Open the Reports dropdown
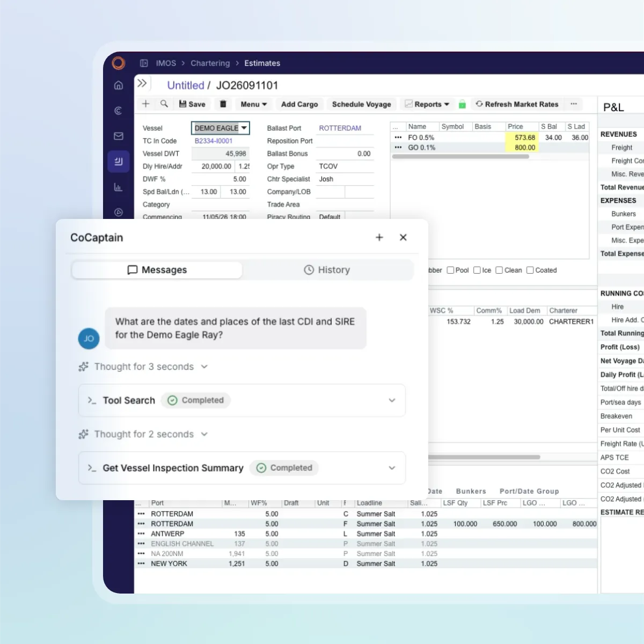The image size is (644, 644). [427, 104]
